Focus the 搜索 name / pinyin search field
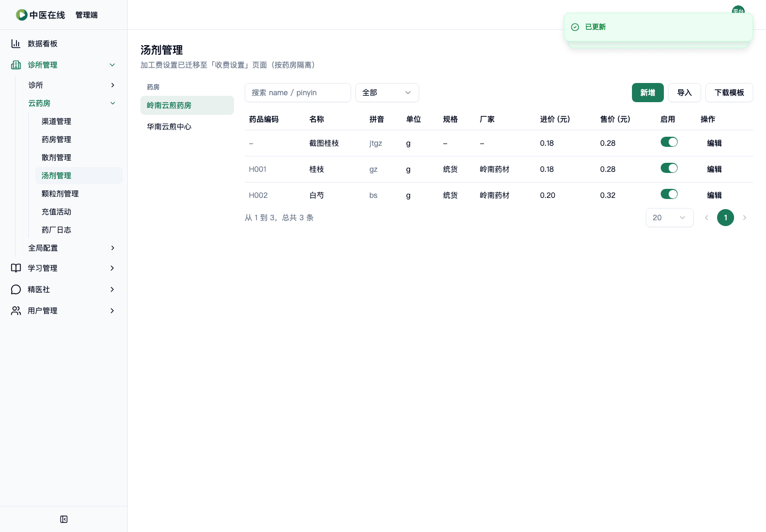Screen dimensions: 766x532 coord(298,93)
